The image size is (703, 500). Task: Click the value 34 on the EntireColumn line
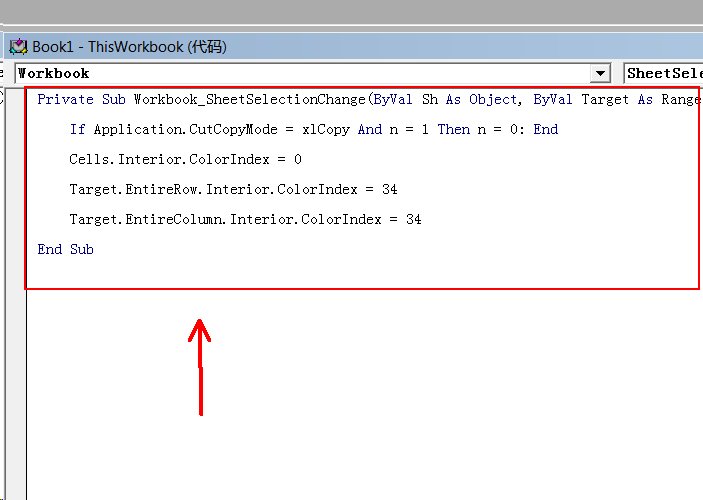(x=414, y=219)
